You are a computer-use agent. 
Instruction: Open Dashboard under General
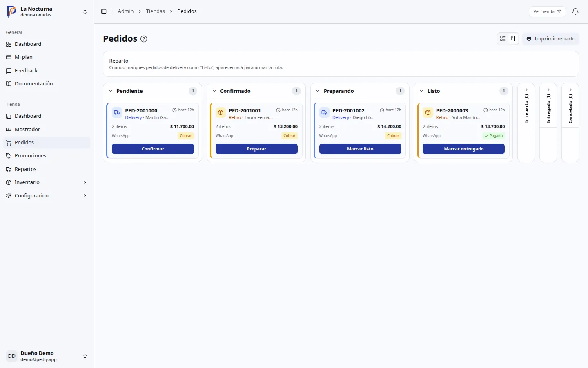click(47, 44)
